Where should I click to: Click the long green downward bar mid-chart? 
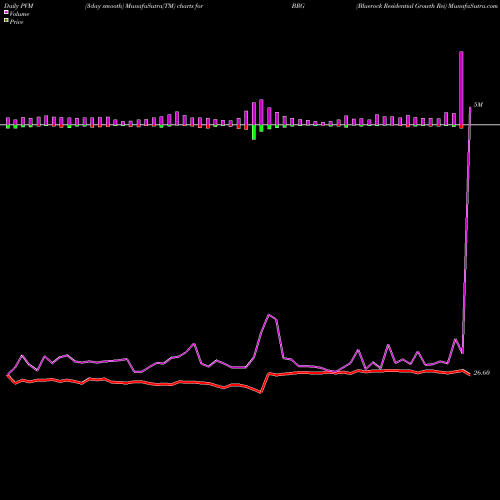click(254, 132)
